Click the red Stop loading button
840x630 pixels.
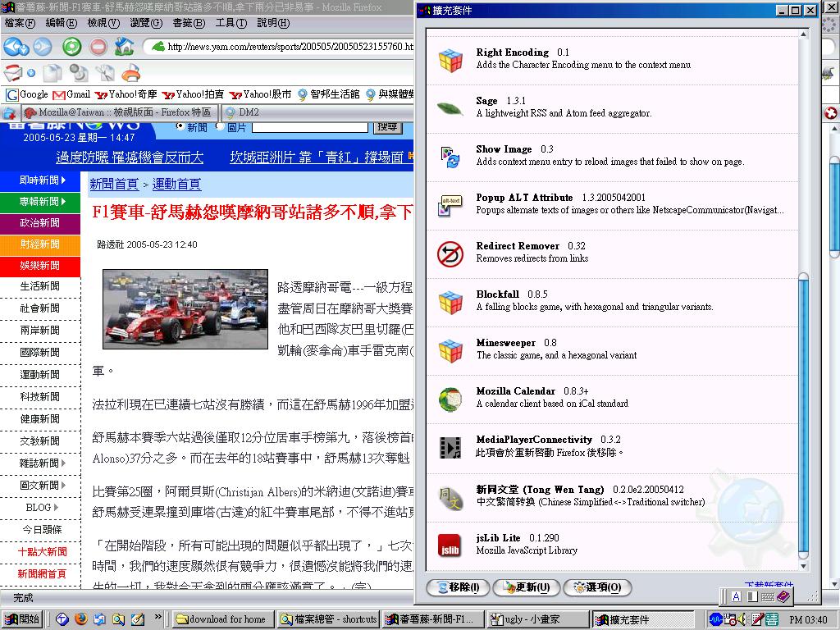click(98, 47)
